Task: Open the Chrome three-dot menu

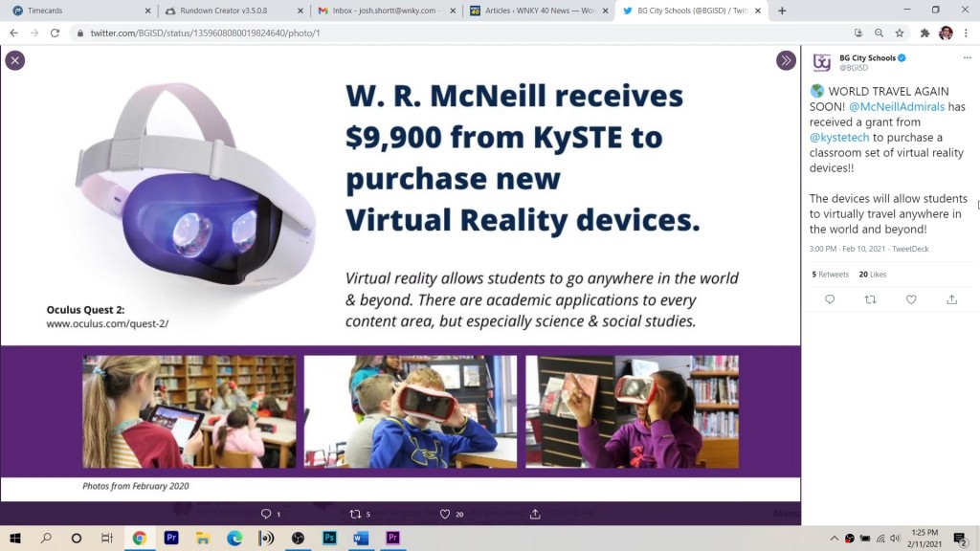Action: tap(966, 33)
